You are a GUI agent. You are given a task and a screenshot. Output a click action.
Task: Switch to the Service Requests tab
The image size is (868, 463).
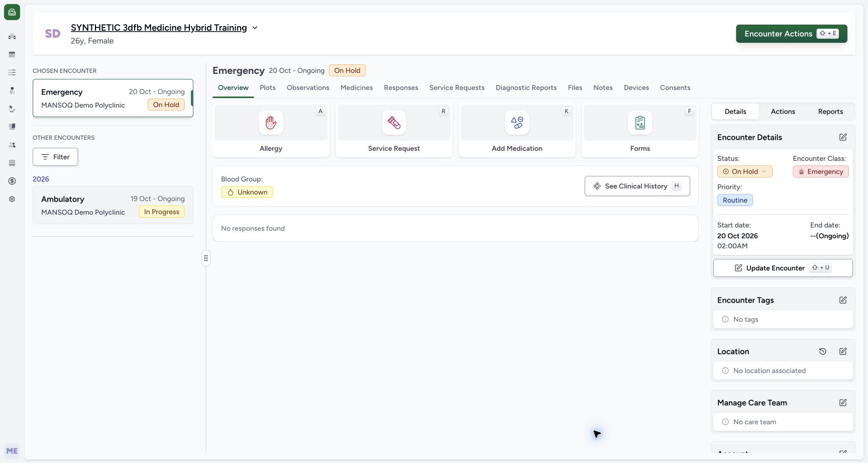point(457,87)
